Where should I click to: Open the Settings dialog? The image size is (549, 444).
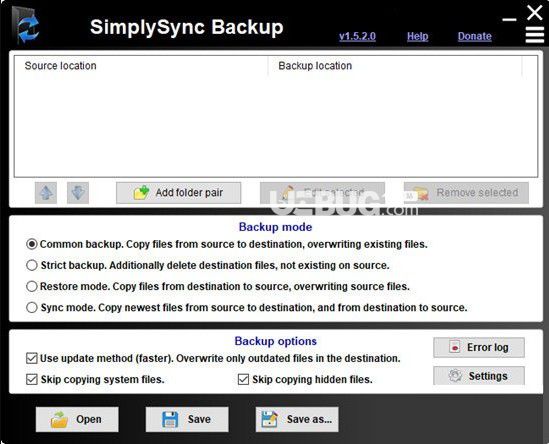pos(479,376)
